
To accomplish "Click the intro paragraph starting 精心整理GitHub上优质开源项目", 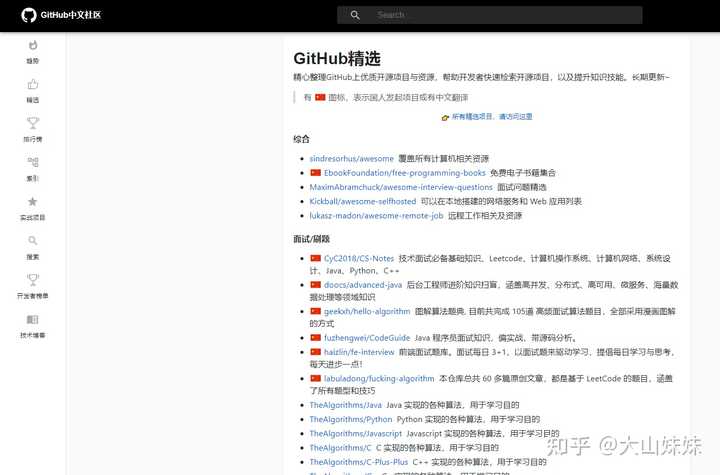I will pos(481,77).
